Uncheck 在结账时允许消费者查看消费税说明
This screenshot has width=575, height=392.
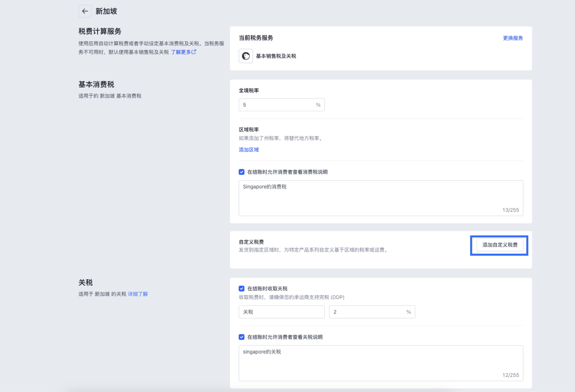[241, 172]
